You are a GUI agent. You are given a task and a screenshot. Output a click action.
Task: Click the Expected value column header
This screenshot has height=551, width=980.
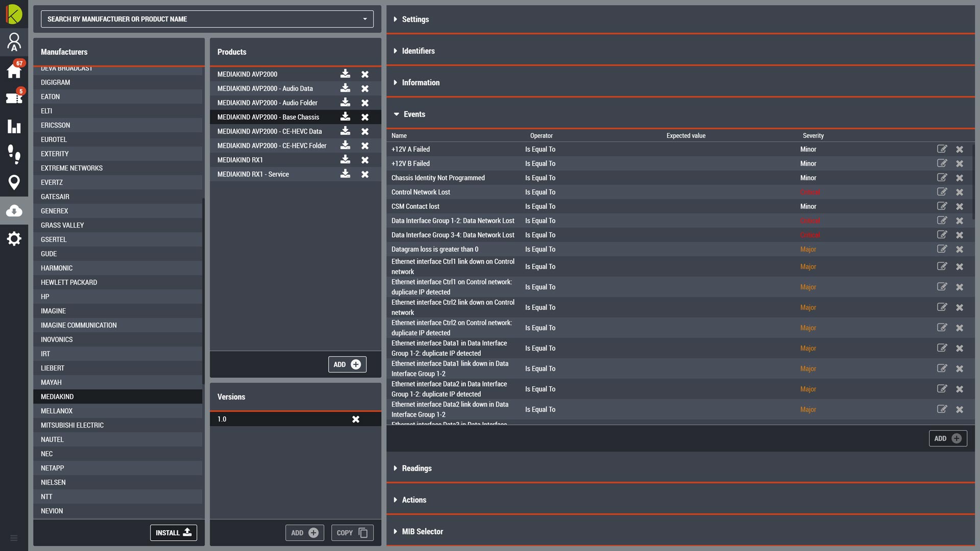click(x=686, y=136)
